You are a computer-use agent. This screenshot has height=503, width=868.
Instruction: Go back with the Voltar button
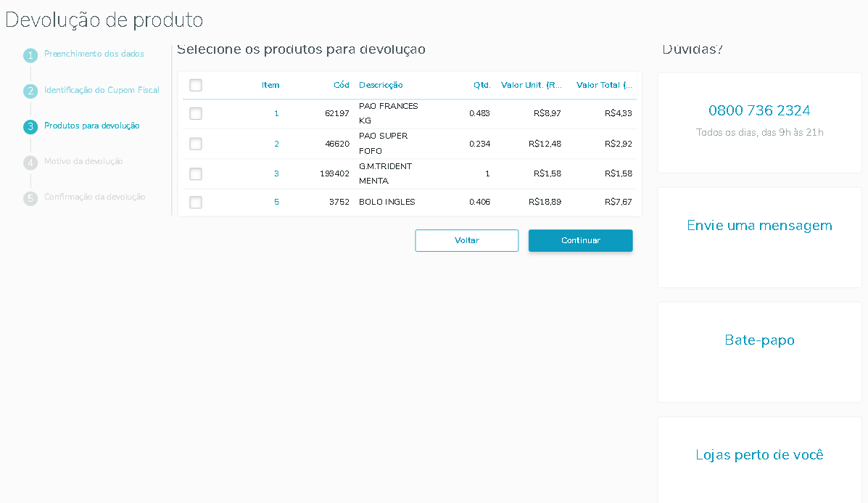(x=467, y=240)
